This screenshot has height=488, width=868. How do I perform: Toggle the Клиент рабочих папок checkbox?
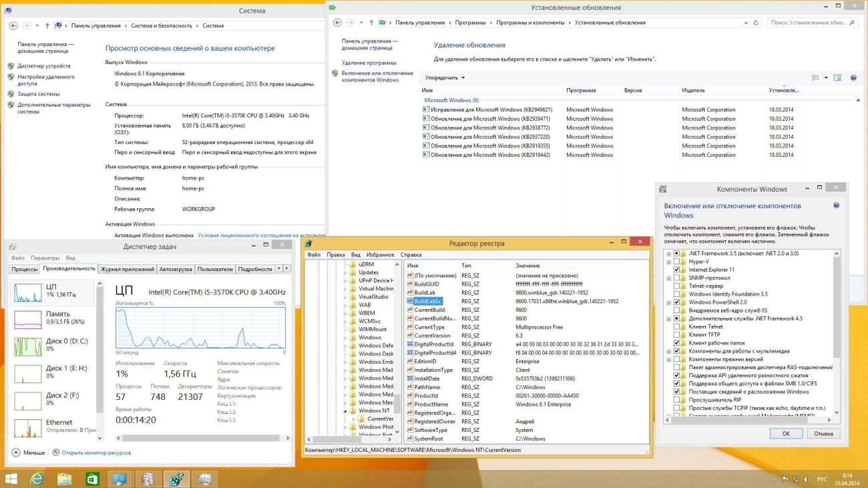coord(676,343)
